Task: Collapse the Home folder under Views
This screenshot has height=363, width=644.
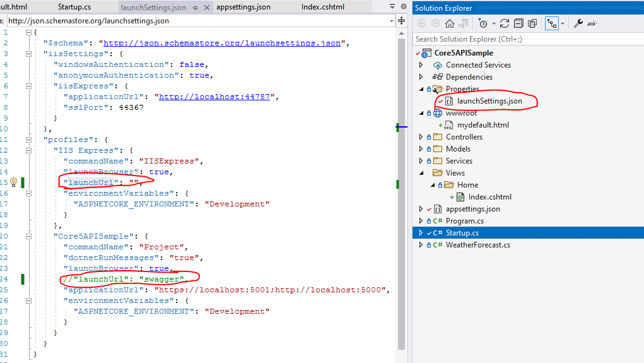Action: [433, 185]
